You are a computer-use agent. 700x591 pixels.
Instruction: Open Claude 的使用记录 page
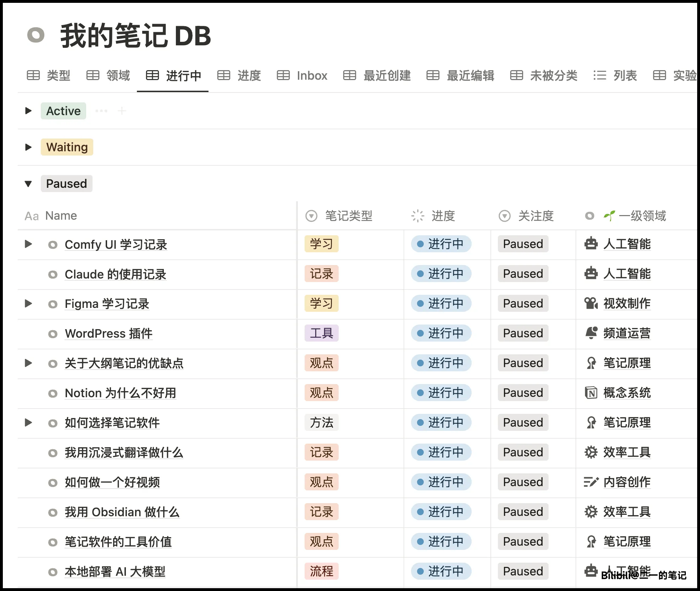point(116,274)
